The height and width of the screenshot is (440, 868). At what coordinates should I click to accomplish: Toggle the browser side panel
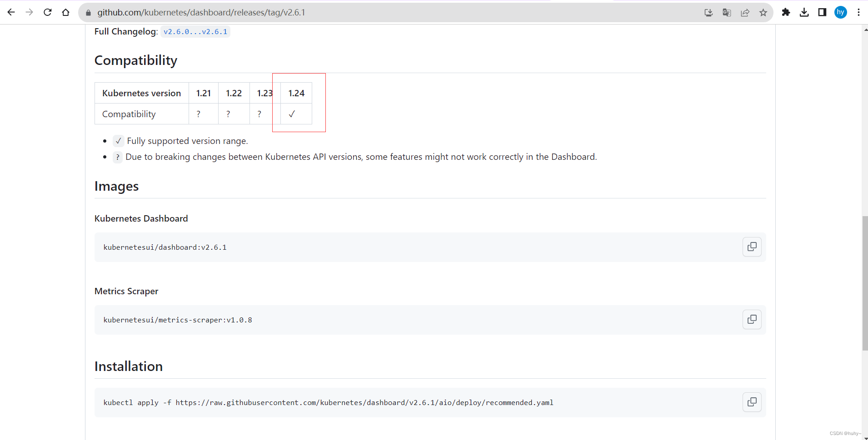pos(822,12)
